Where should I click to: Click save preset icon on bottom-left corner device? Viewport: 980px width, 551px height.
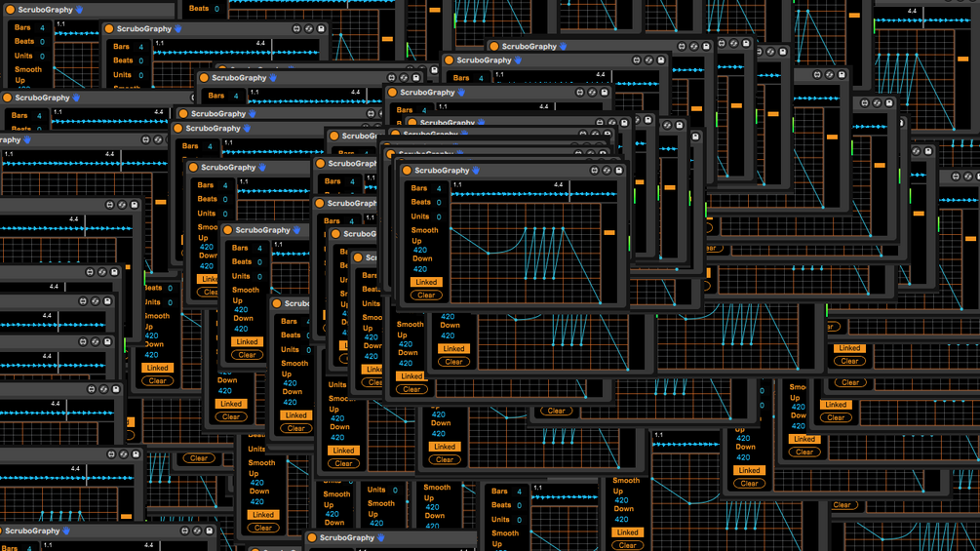click(x=210, y=531)
